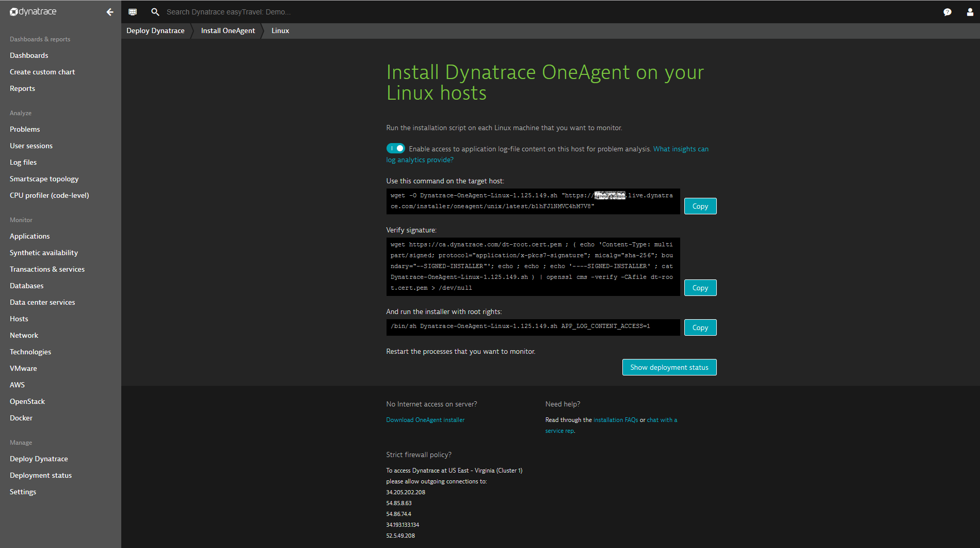Open the installation FAQs link
Viewport: 980px width, 548px height.
(x=616, y=420)
